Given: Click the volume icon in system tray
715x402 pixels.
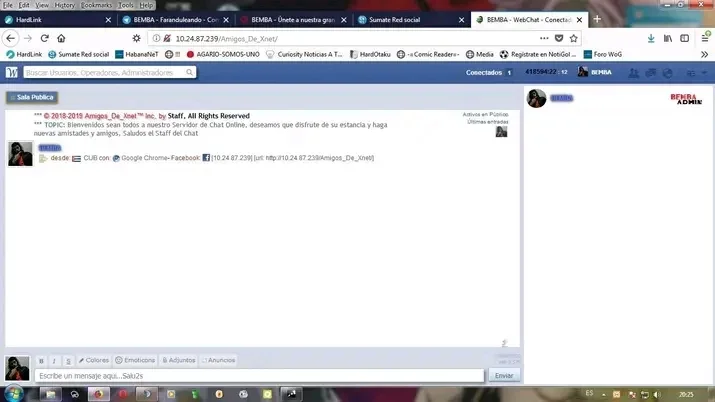Looking at the screenshot, I should [657, 394].
